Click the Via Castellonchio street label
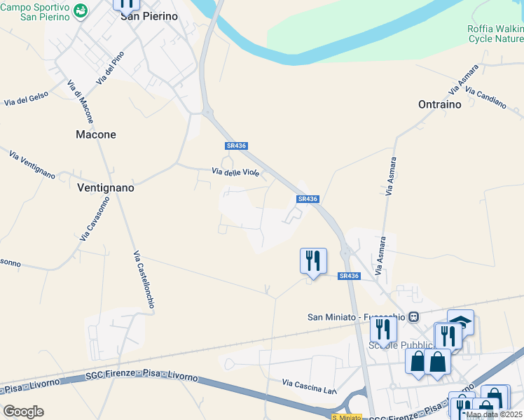The height and width of the screenshot is (420, 524). [144, 279]
